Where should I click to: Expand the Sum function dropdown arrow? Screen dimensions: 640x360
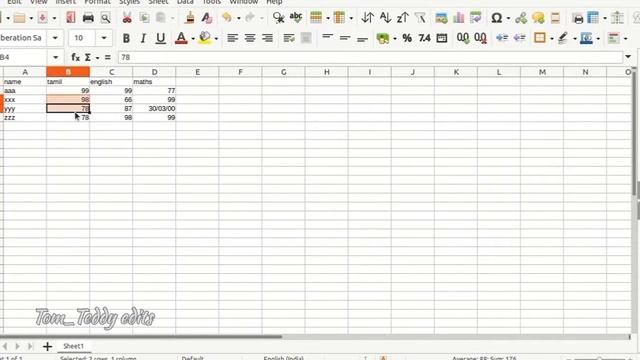click(x=98, y=58)
